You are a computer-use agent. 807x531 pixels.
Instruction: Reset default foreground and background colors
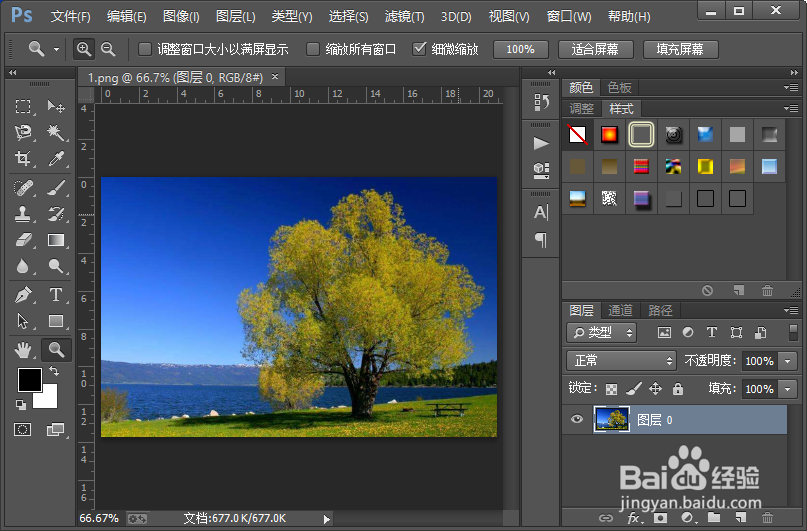pos(21,404)
